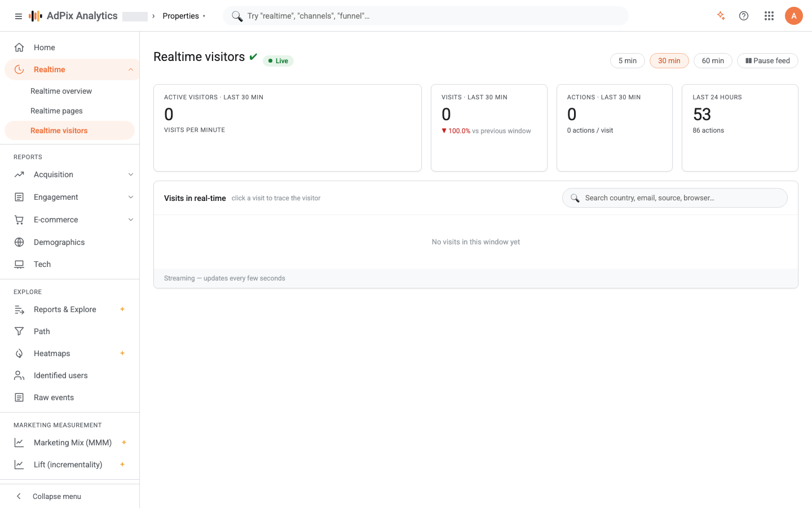Viewport: 812px width, 508px height.
Task: Click the AdPix Analytics logo
Action: click(73, 16)
